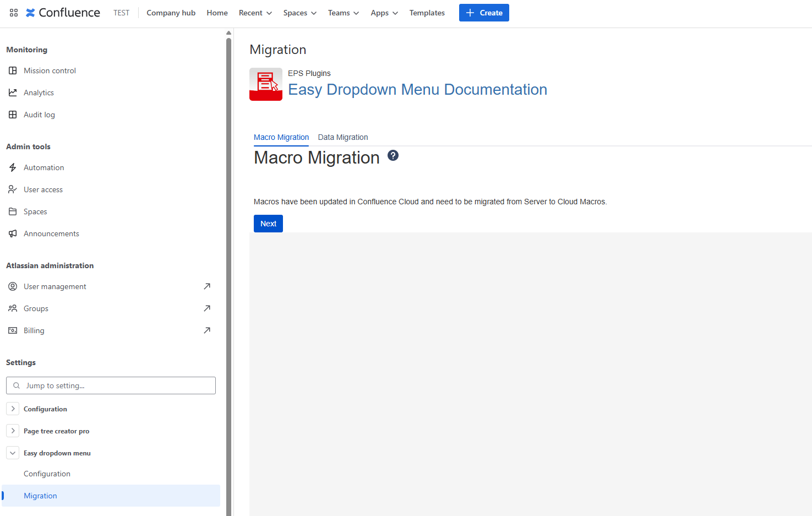Open Mission control from sidebar

(x=50, y=70)
